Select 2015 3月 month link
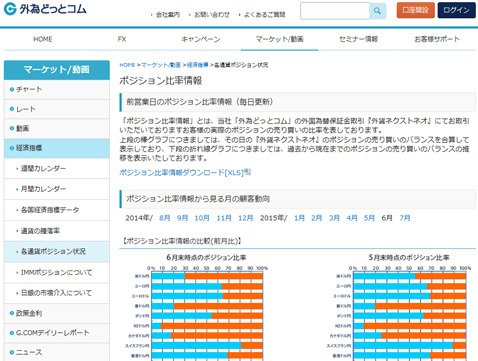The width and height of the screenshot is (478, 361). pyautogui.click(x=334, y=218)
